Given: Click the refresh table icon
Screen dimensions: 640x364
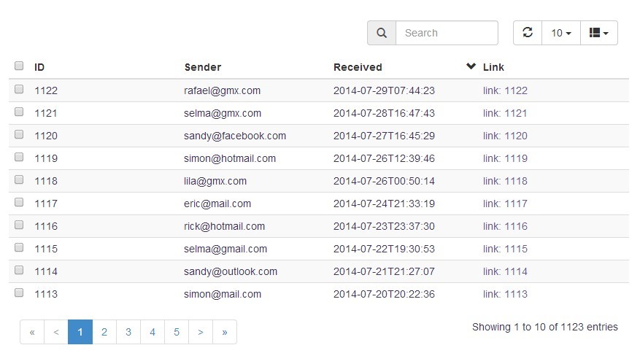Looking at the screenshot, I should pyautogui.click(x=528, y=33).
